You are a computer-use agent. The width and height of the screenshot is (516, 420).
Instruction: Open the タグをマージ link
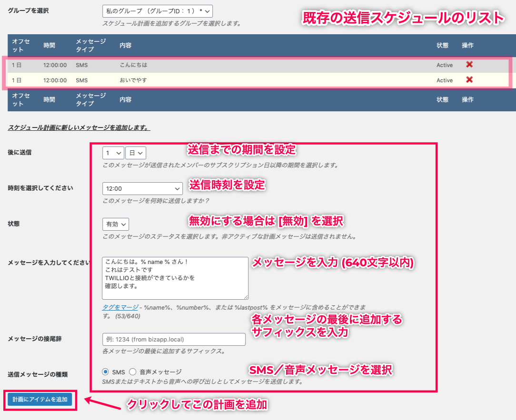pos(120,307)
